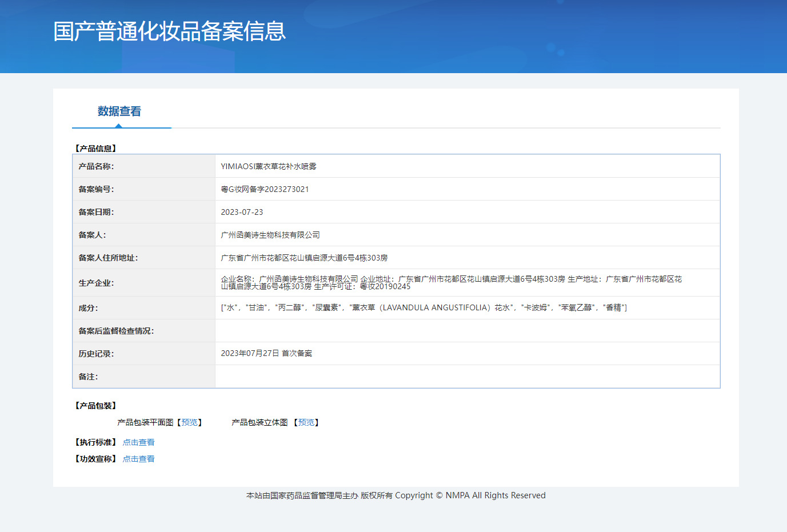Click the 生产企业 details text
787x532 pixels.
451,282
